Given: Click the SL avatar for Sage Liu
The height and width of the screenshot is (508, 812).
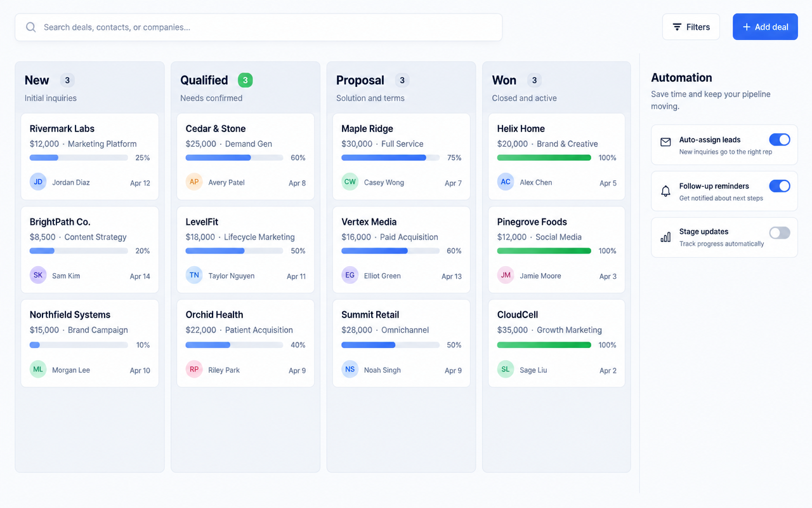Looking at the screenshot, I should click(x=506, y=369).
